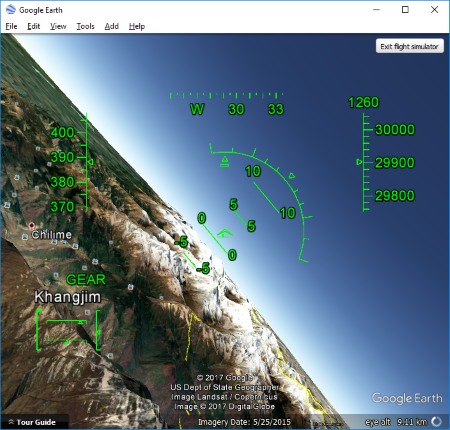Open the View menu
Screen dimensions: 450x430
58,26
